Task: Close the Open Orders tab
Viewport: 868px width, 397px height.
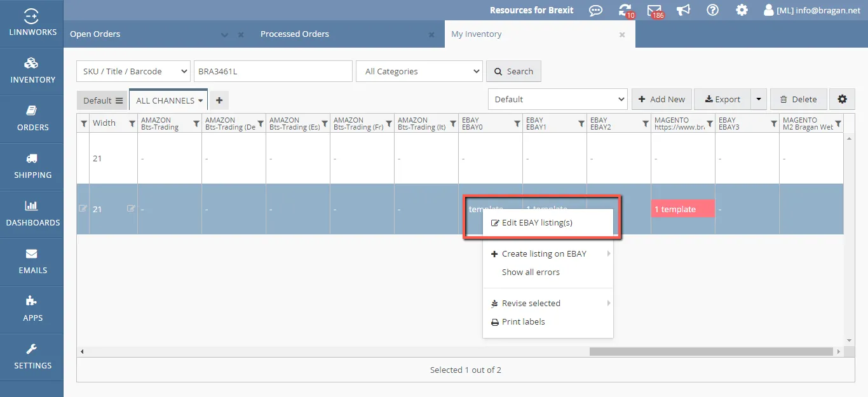Action: pos(241,35)
